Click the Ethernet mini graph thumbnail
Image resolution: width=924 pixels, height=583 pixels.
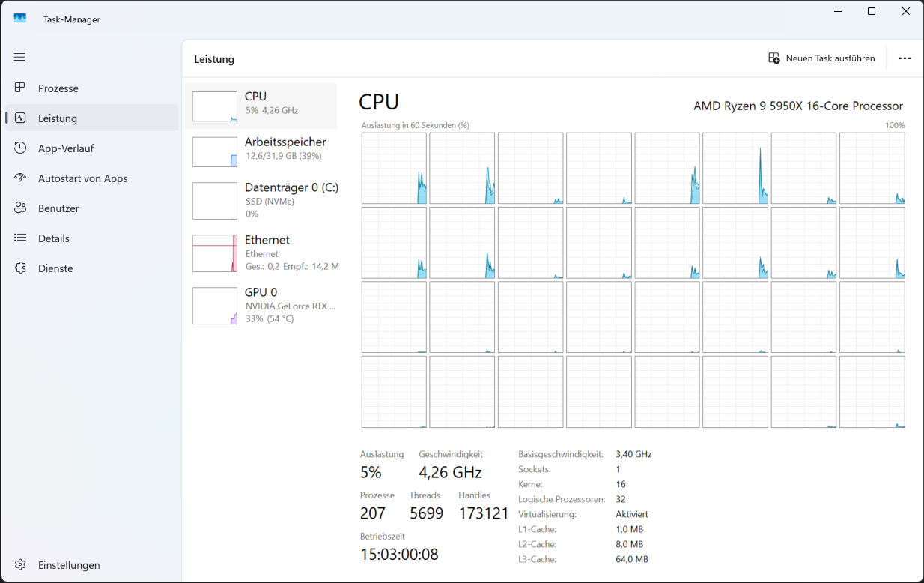215,253
